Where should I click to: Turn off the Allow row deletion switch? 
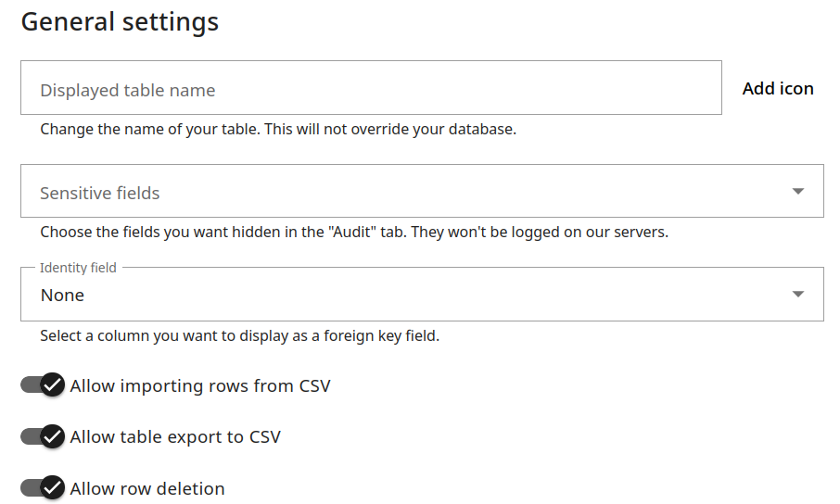coord(43,488)
